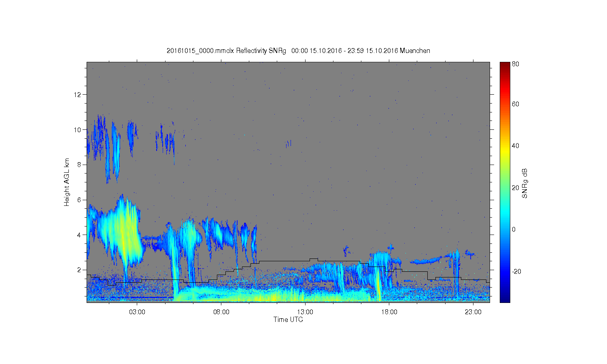Click the 'Time UTC' x-axis label
This screenshot has height=364, width=607.
click(x=288, y=320)
